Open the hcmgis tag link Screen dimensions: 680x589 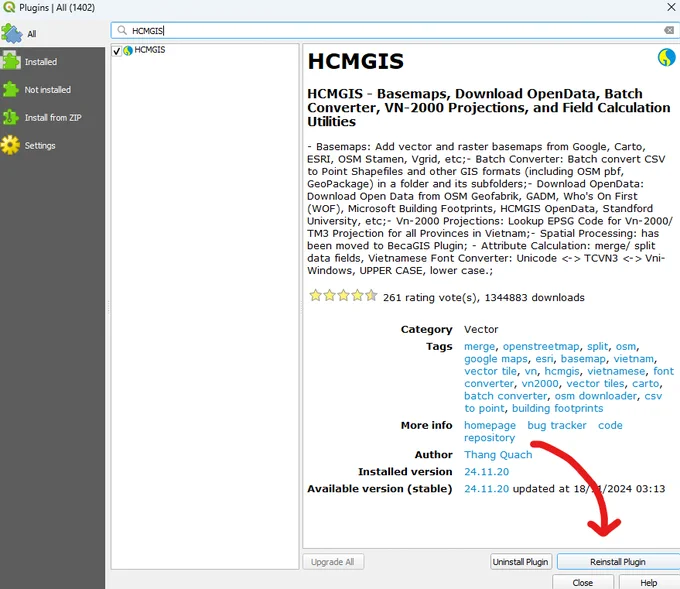(562, 372)
